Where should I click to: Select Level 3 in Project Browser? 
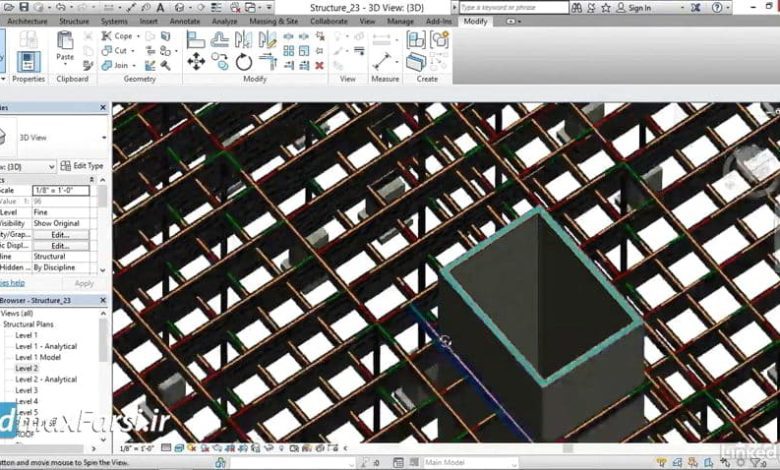(26, 390)
